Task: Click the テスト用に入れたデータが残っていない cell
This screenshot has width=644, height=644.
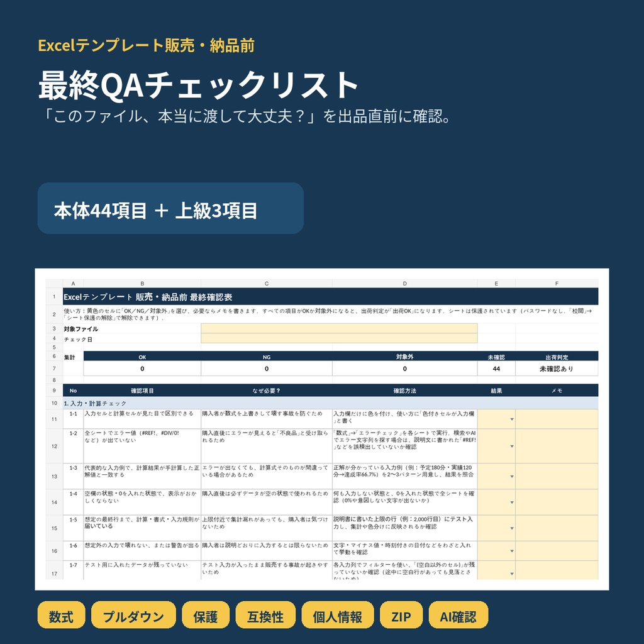Action: coord(142,570)
